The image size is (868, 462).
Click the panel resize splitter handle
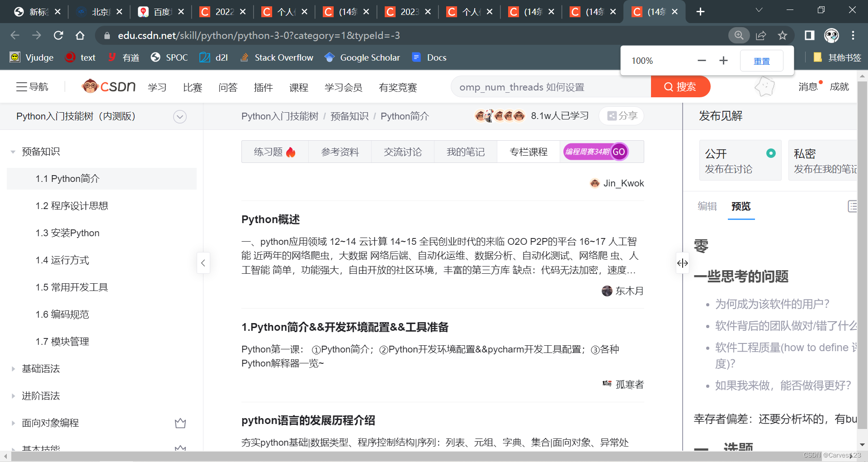point(682,263)
